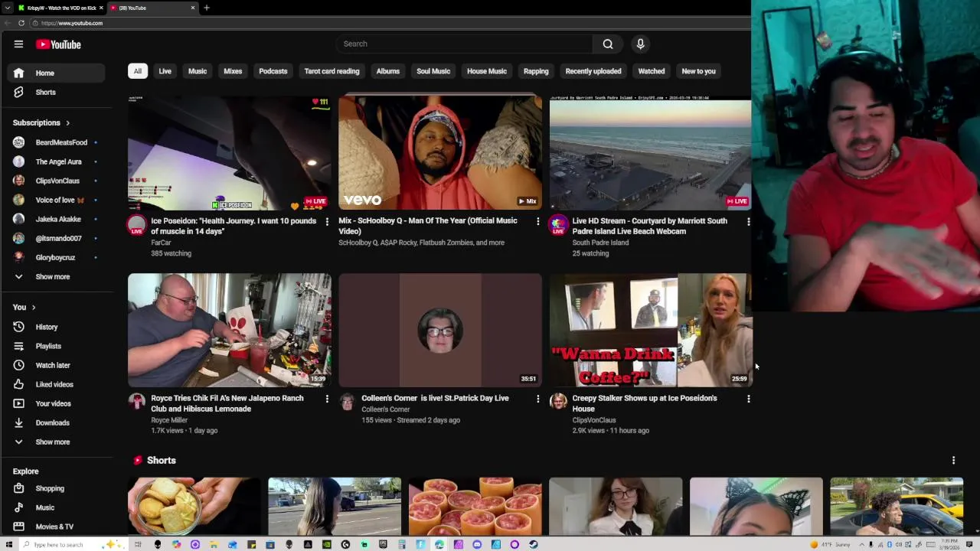Activate voice search microphone

pos(641,44)
